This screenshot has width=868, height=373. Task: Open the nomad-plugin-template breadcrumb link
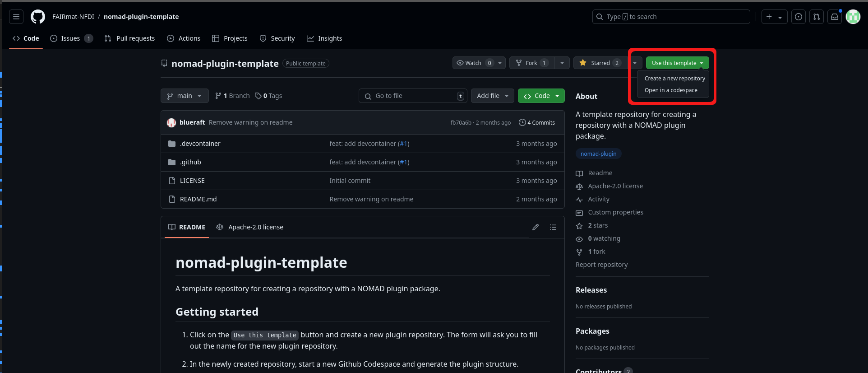[141, 17]
